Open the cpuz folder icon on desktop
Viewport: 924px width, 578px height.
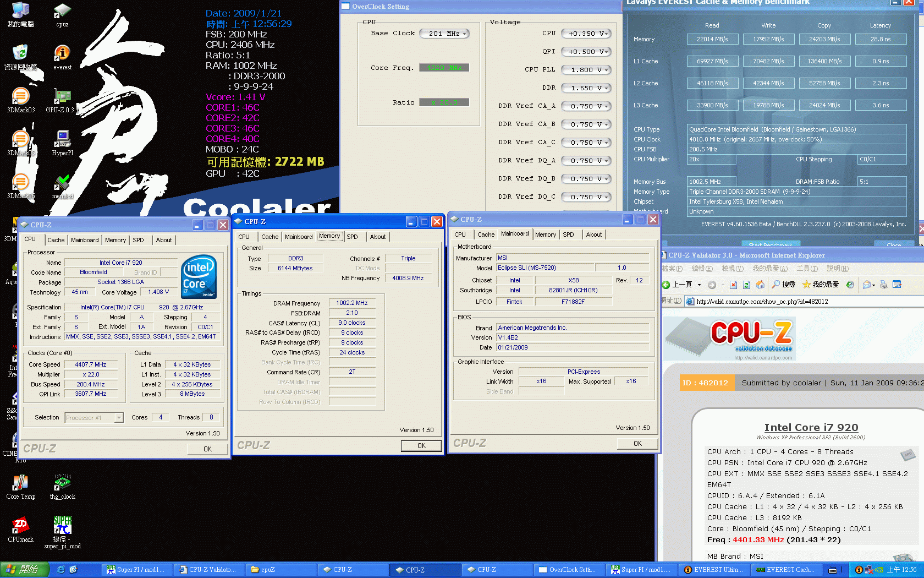(62, 14)
